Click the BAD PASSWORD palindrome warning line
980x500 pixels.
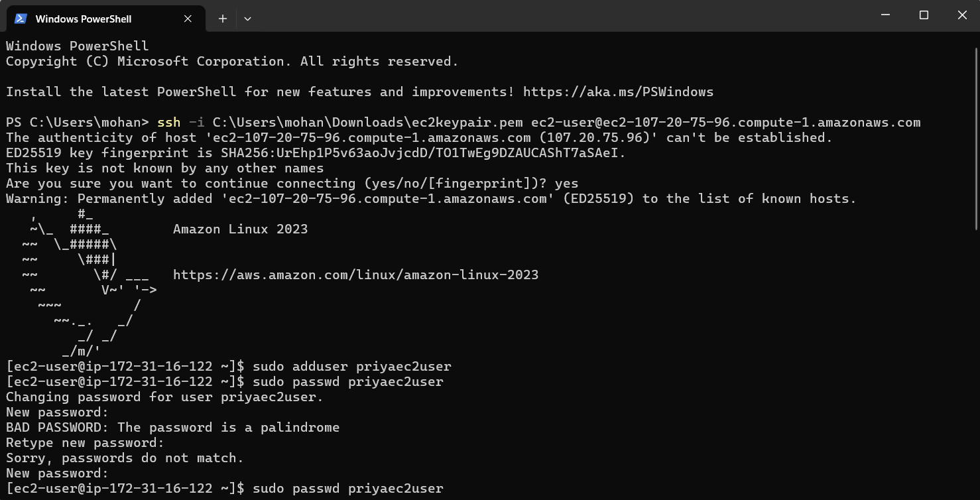click(x=172, y=428)
